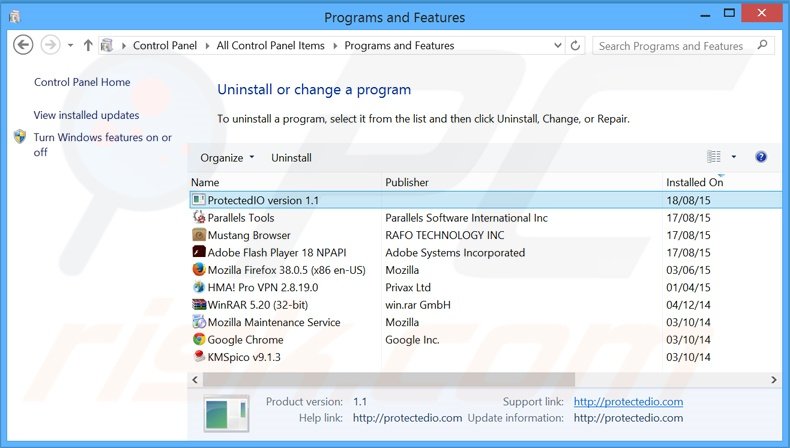Expand the view options dropdown arrow

734,157
